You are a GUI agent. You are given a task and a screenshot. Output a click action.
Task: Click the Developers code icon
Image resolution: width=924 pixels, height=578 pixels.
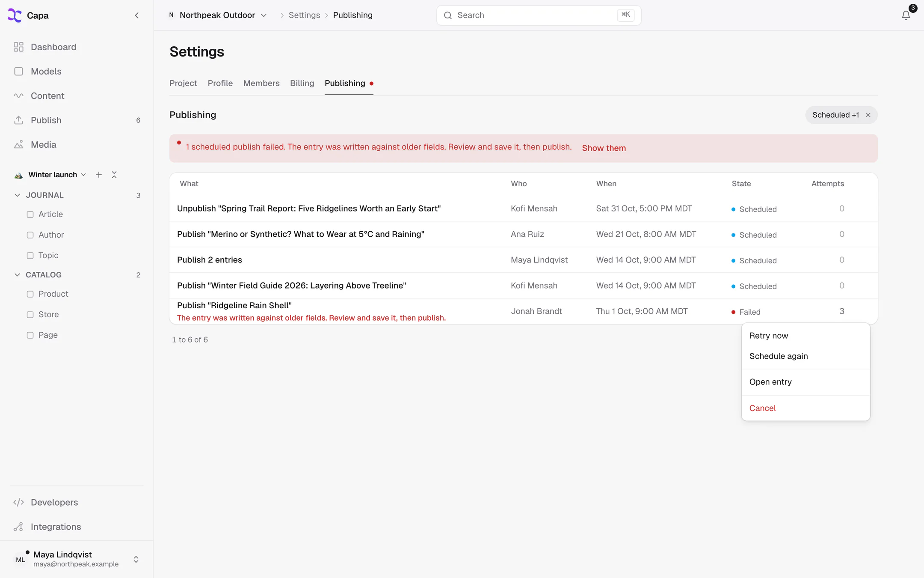coord(18,502)
